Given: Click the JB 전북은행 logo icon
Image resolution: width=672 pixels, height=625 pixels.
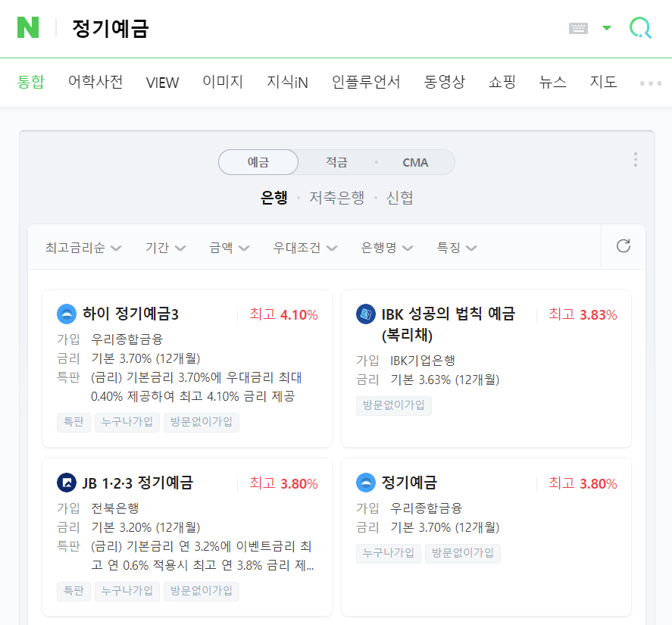Looking at the screenshot, I should pos(67,483).
